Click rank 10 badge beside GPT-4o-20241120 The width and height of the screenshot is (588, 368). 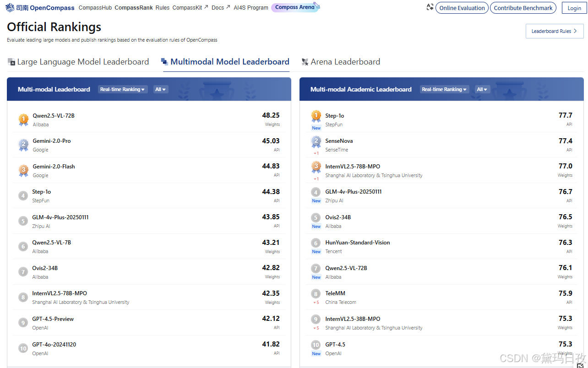[x=23, y=348]
